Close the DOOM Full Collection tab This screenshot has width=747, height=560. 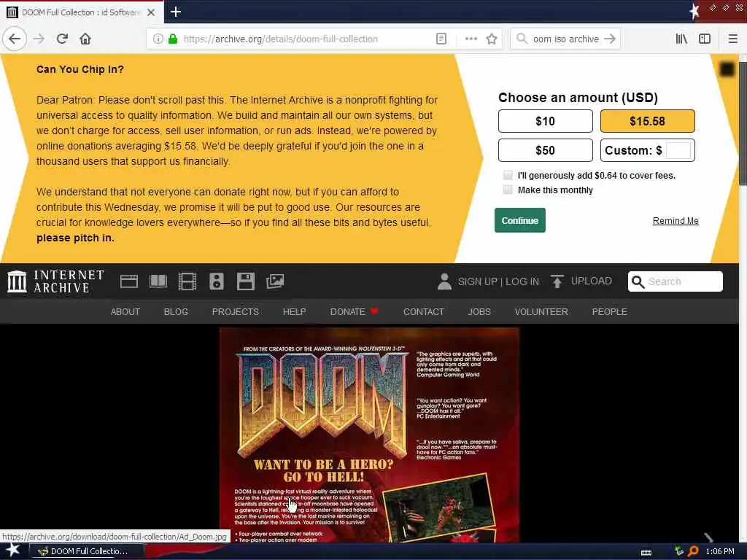(x=151, y=12)
